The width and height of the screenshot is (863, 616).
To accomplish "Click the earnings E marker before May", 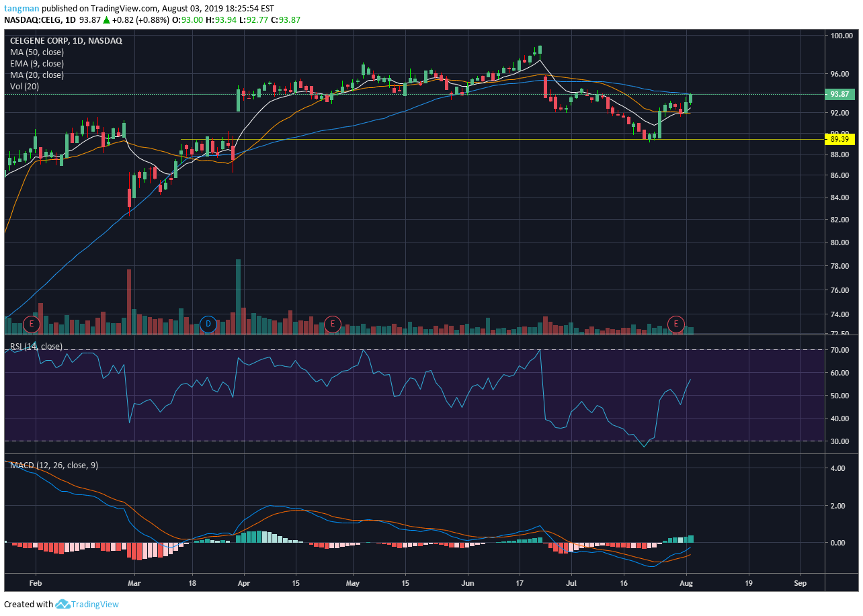I will click(x=331, y=324).
